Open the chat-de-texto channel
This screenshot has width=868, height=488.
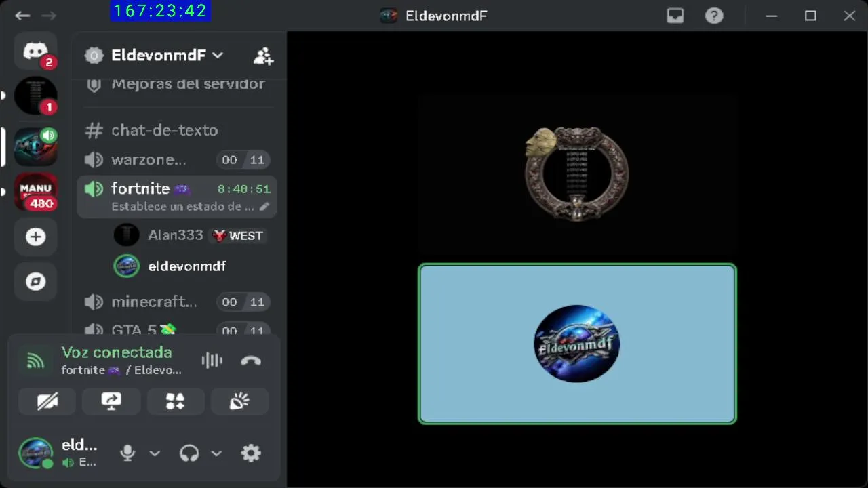point(177,130)
